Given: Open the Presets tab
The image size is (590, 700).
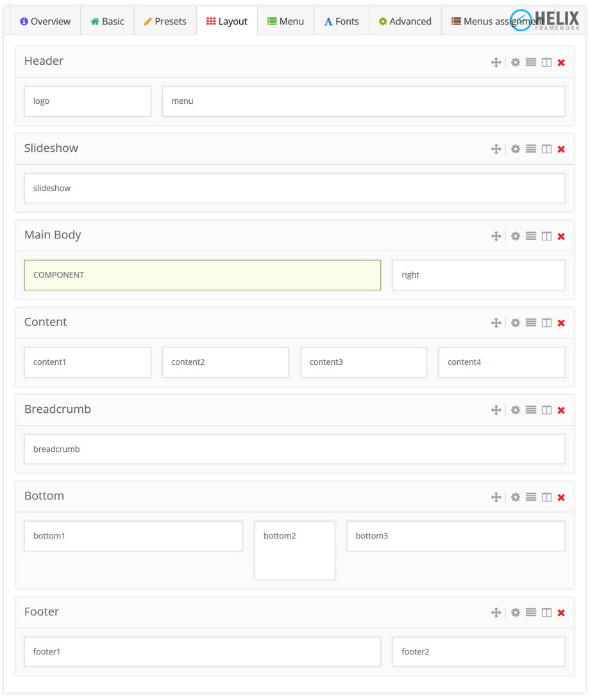Looking at the screenshot, I should point(165,21).
